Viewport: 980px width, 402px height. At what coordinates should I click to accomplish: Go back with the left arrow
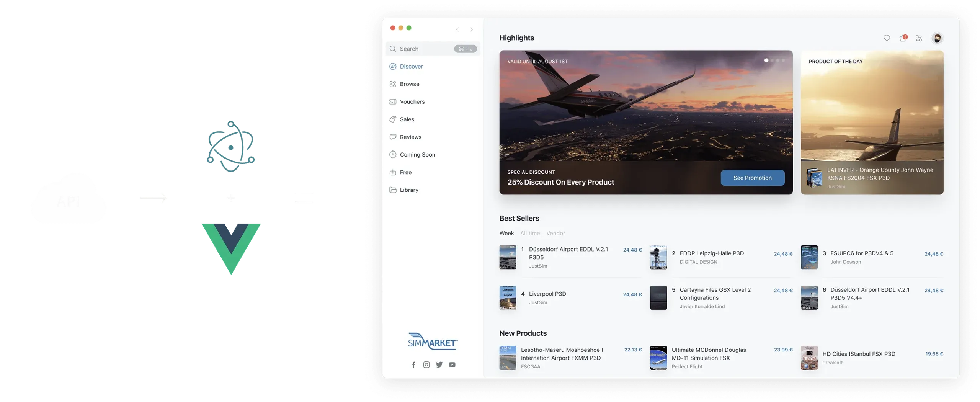457,29
